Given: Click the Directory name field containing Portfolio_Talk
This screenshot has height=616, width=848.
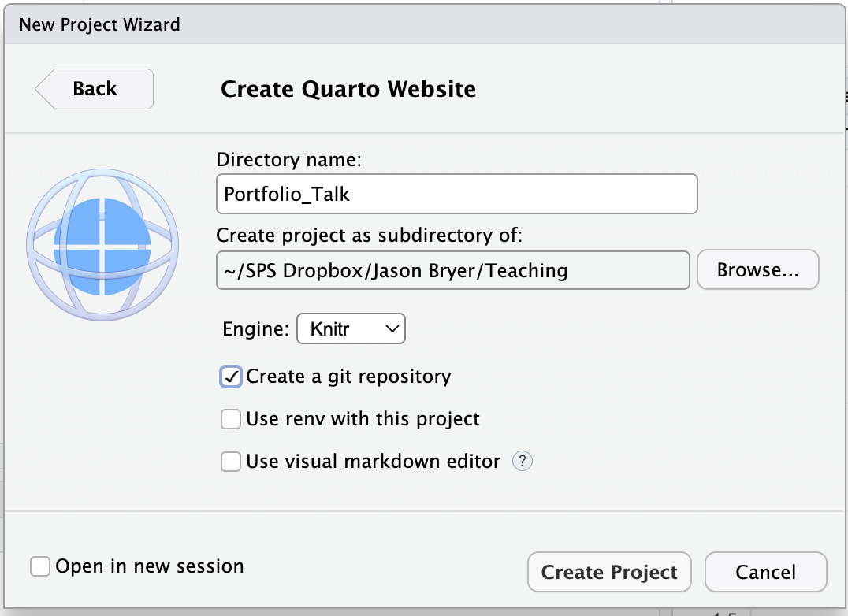Looking at the screenshot, I should 456,194.
